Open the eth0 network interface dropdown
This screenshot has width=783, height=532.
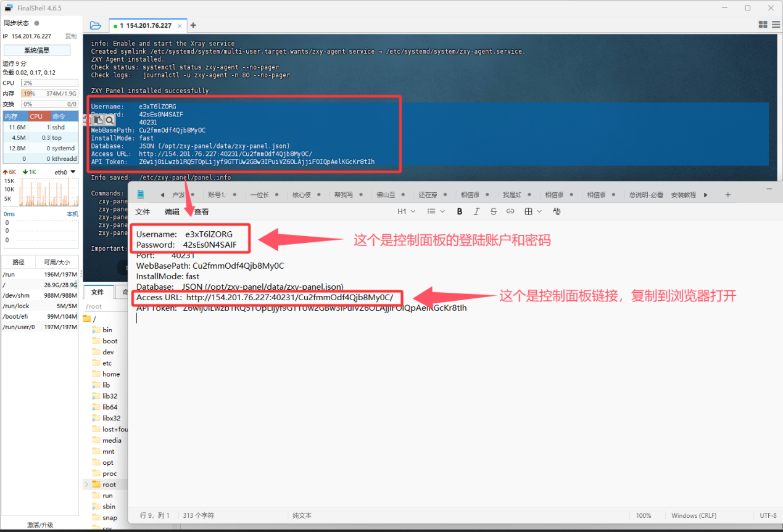(x=65, y=172)
